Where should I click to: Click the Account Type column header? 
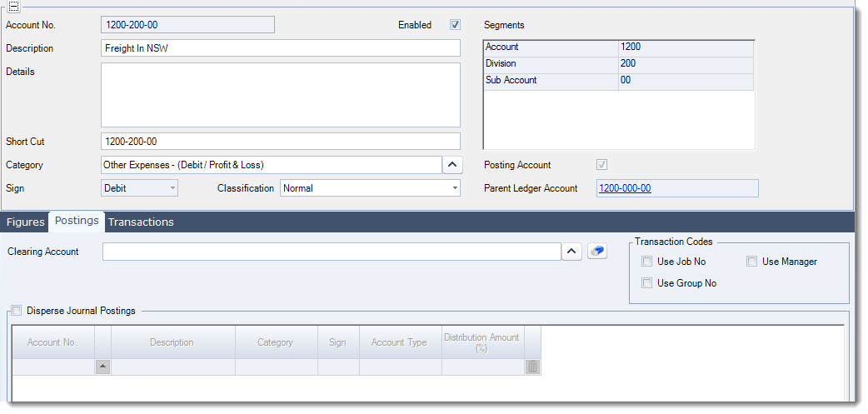point(400,342)
